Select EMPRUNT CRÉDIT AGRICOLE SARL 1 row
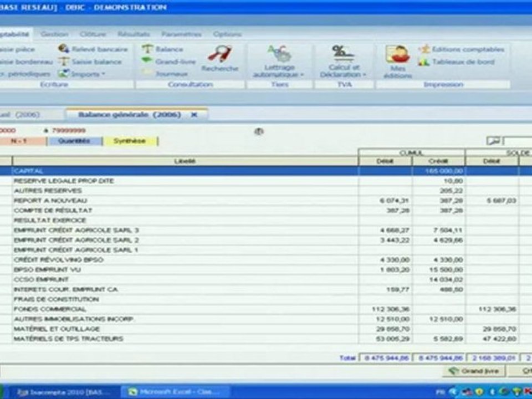532x399 pixels. pos(266,250)
